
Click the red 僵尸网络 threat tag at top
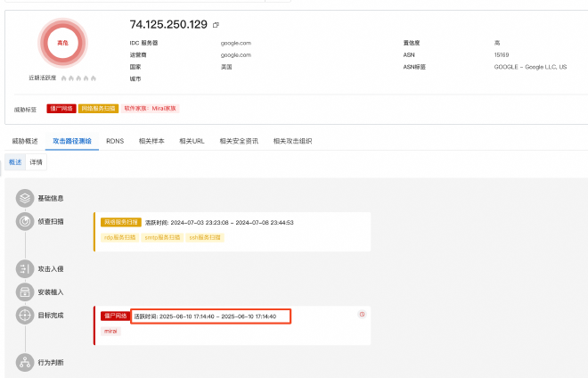(x=61, y=108)
